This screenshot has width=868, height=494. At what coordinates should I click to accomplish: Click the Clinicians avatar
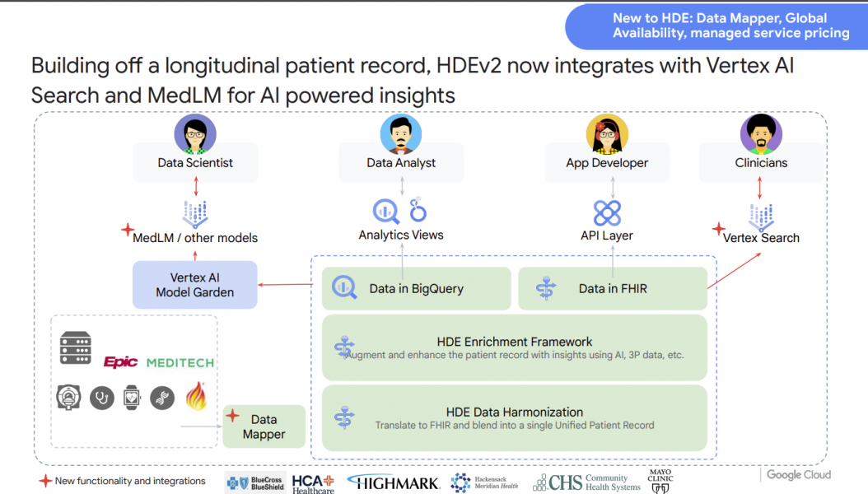[761, 134]
